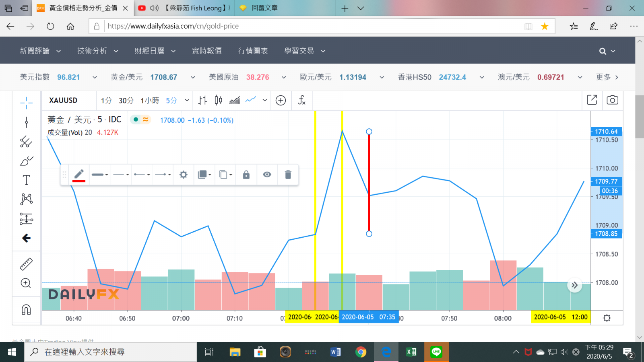Select the zoom in tool
Screen dimensions: 644x362
(x=26, y=283)
